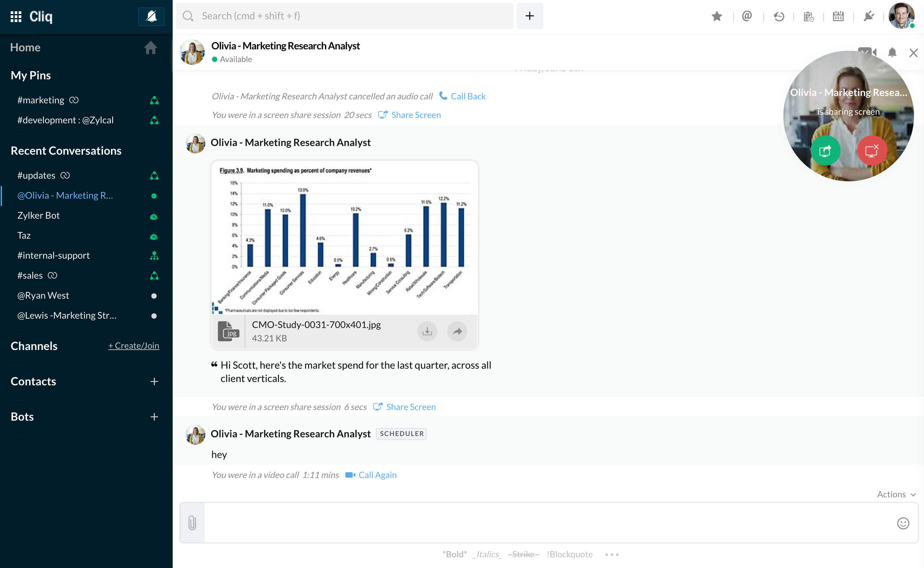Screen dimensions: 924x568
Task: Go to Home in the sidebar
Action: click(x=25, y=47)
